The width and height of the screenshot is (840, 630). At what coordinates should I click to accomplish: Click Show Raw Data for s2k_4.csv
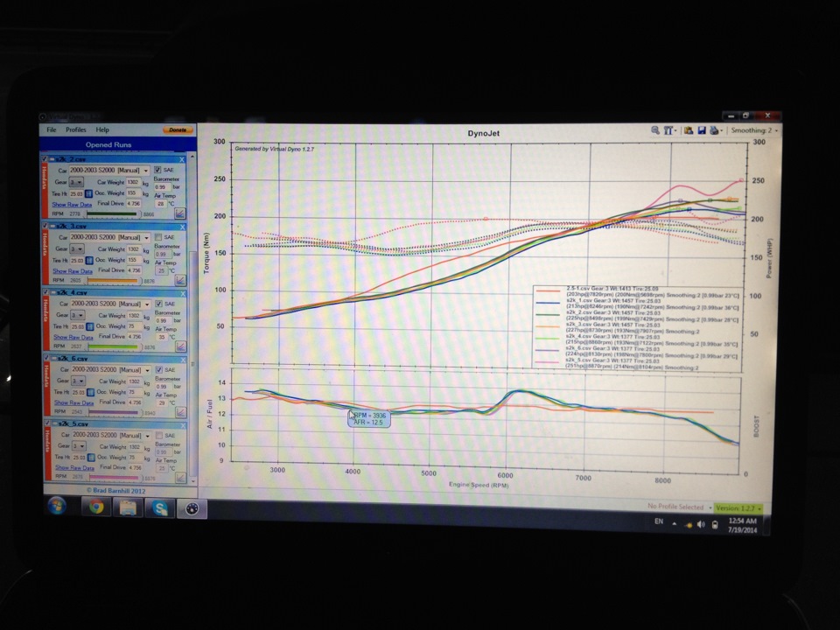[x=73, y=338]
